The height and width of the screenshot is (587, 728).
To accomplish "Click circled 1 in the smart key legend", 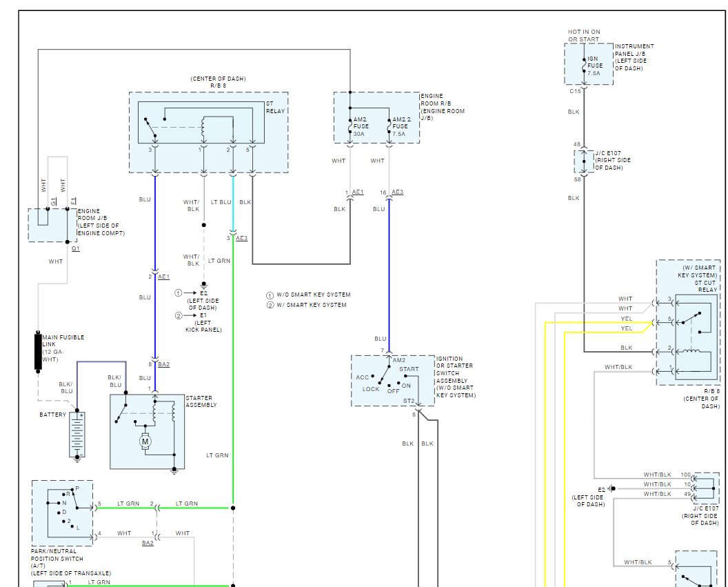I will click(270, 295).
